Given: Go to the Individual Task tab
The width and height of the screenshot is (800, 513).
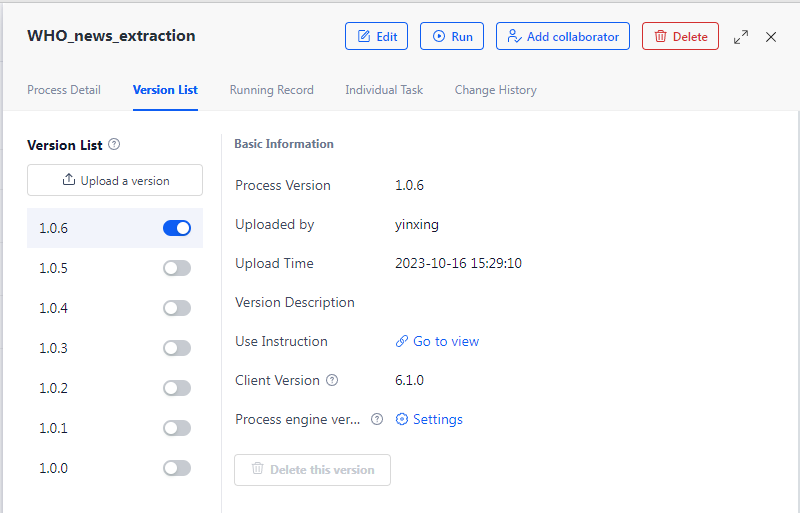Looking at the screenshot, I should coord(384,90).
